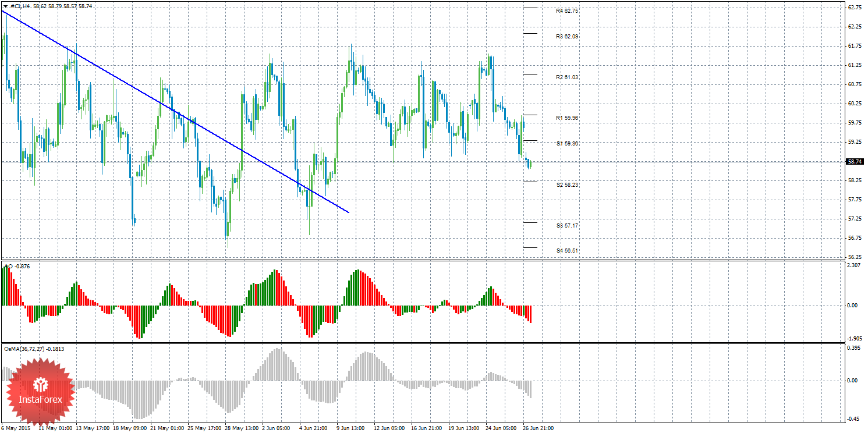The height and width of the screenshot is (433, 868).
Task: Click the S3 57.17 support label
Action: tap(567, 225)
